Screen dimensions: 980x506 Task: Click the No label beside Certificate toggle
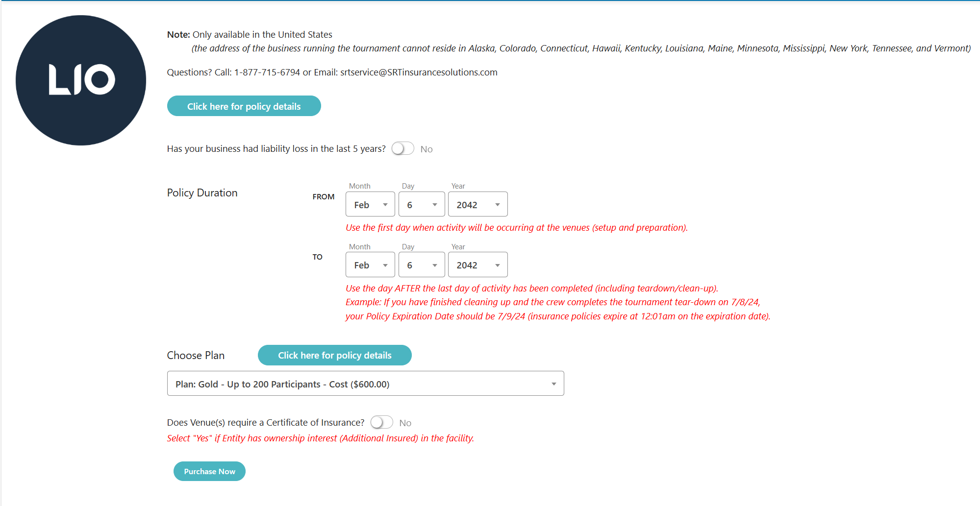405,423
